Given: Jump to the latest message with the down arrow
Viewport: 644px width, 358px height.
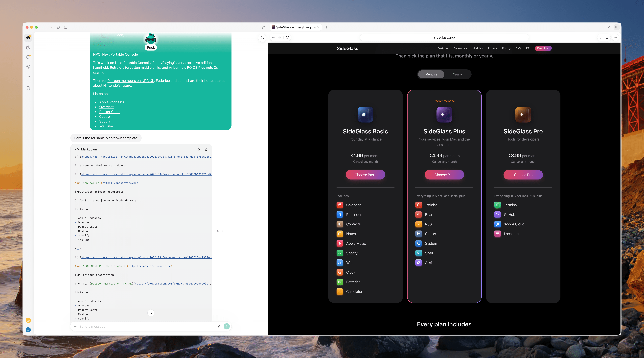Looking at the screenshot, I should pyautogui.click(x=151, y=313).
